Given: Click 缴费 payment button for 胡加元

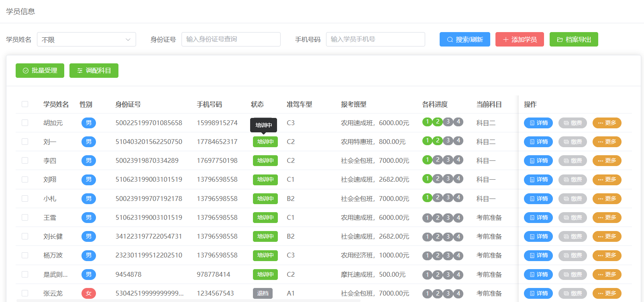Looking at the screenshot, I should pos(573,123).
